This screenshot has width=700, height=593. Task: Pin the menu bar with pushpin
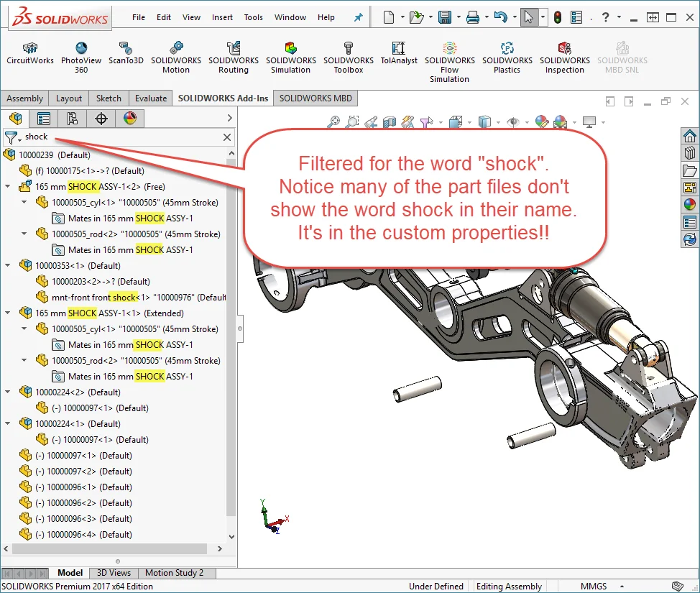click(x=359, y=17)
